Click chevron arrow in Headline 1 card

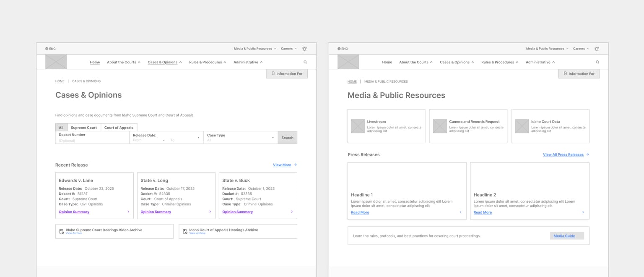click(460, 212)
